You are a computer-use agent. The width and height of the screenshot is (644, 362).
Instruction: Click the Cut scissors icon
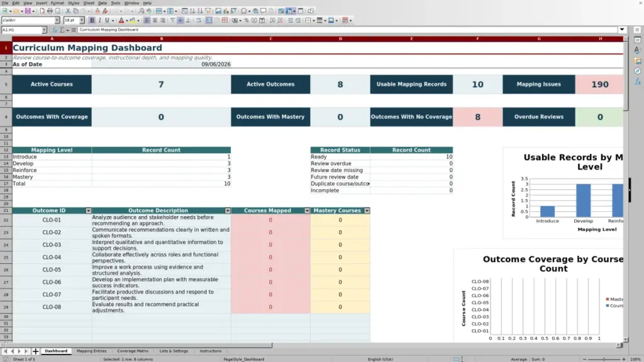(x=68, y=11)
